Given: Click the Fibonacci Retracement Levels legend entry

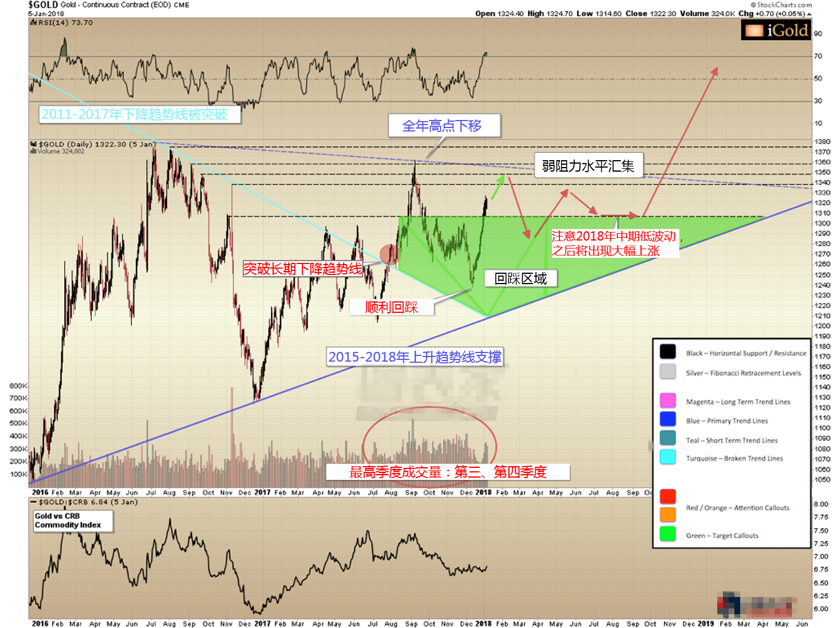Looking at the screenshot, I should pyautogui.click(x=744, y=373).
